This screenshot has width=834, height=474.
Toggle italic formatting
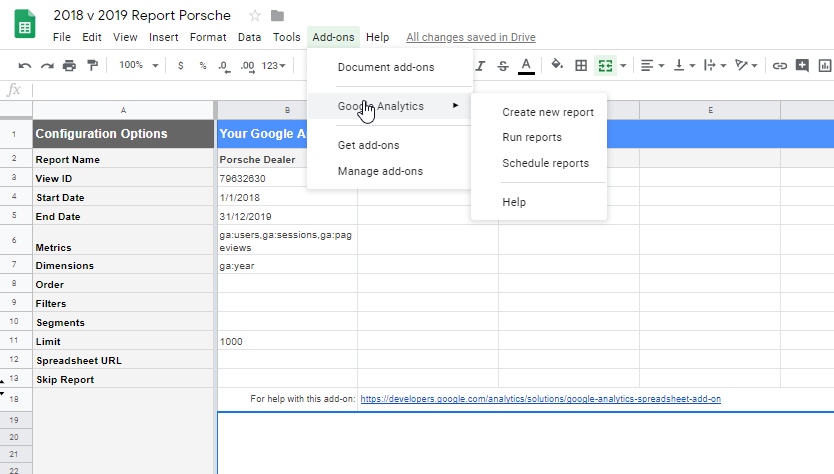[480, 65]
